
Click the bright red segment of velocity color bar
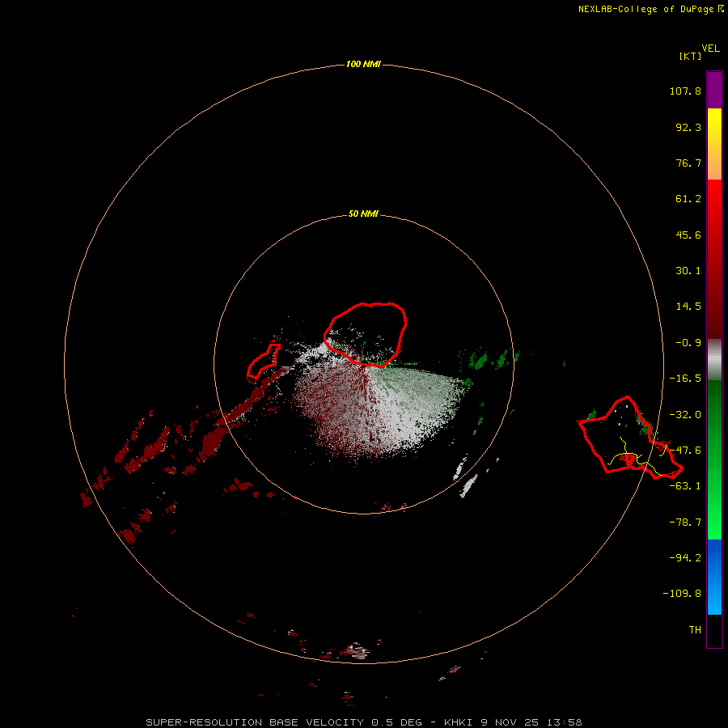click(714, 259)
